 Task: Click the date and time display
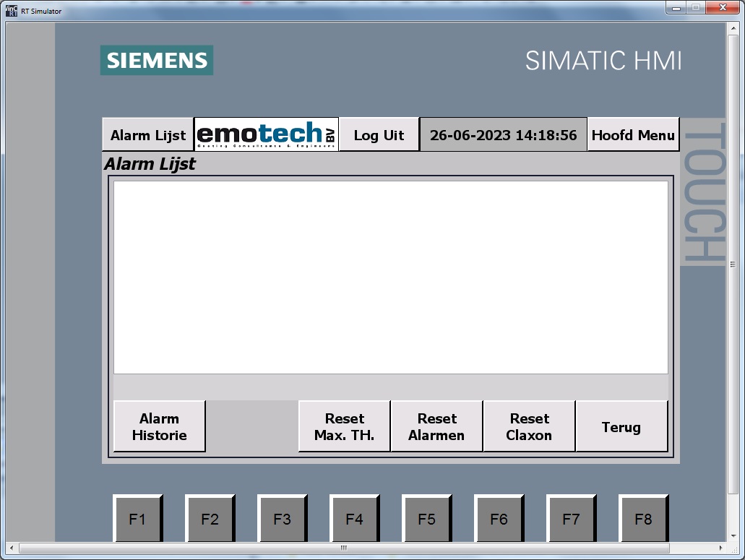click(x=503, y=135)
